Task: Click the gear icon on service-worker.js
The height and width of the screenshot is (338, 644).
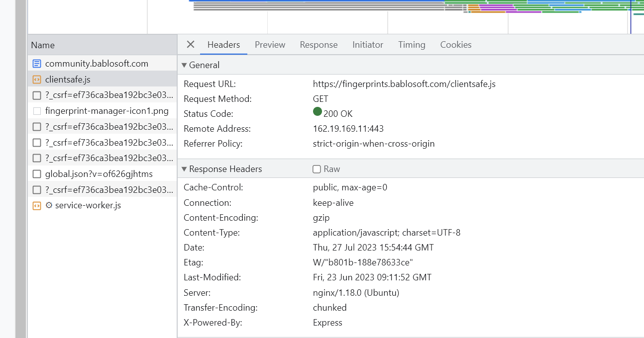Action: 49,205
